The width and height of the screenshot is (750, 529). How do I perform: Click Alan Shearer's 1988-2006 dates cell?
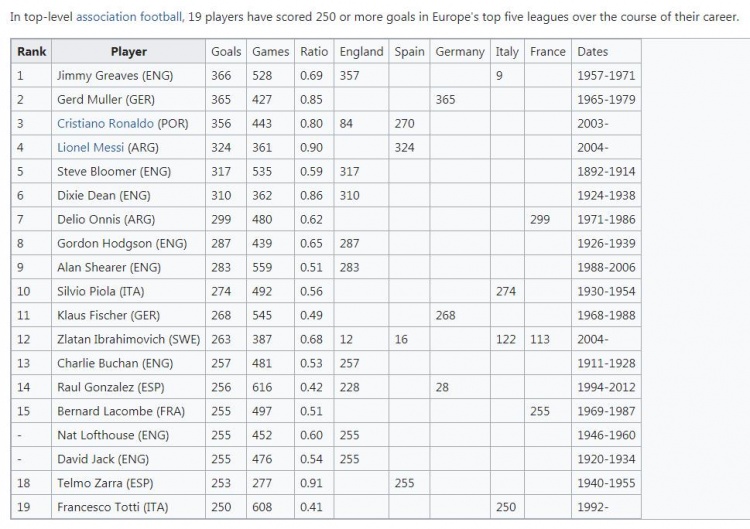tap(606, 267)
